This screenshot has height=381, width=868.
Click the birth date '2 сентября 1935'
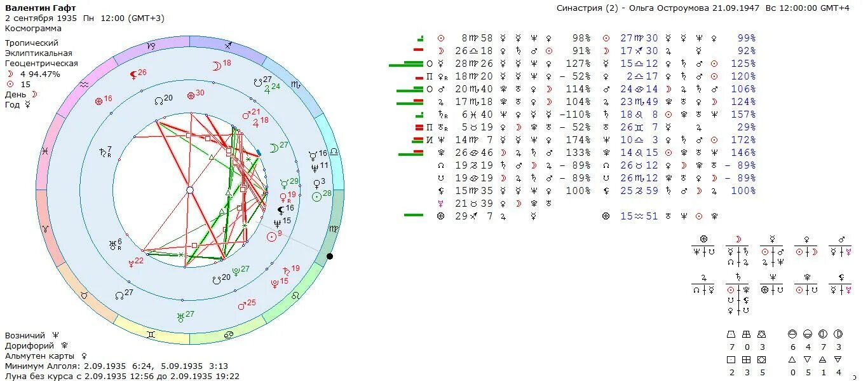(41, 18)
